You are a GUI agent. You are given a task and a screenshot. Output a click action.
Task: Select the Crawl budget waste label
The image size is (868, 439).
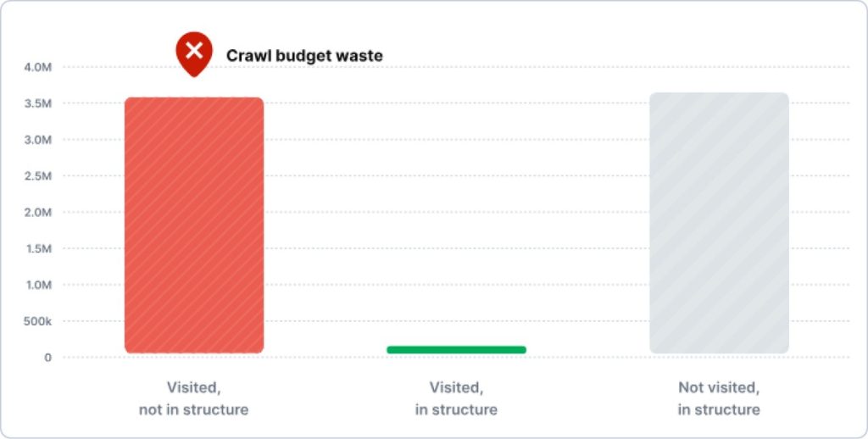pos(304,56)
